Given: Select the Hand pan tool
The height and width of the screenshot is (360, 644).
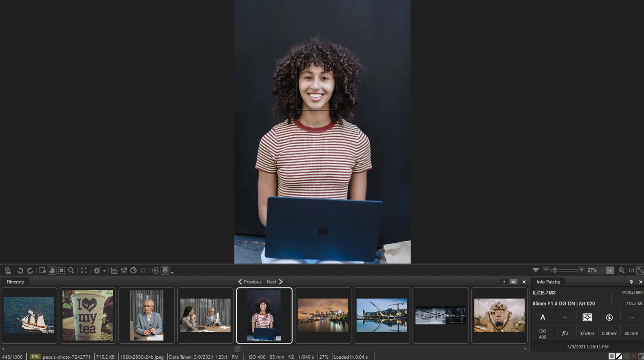Looking at the screenshot, I should (52, 270).
